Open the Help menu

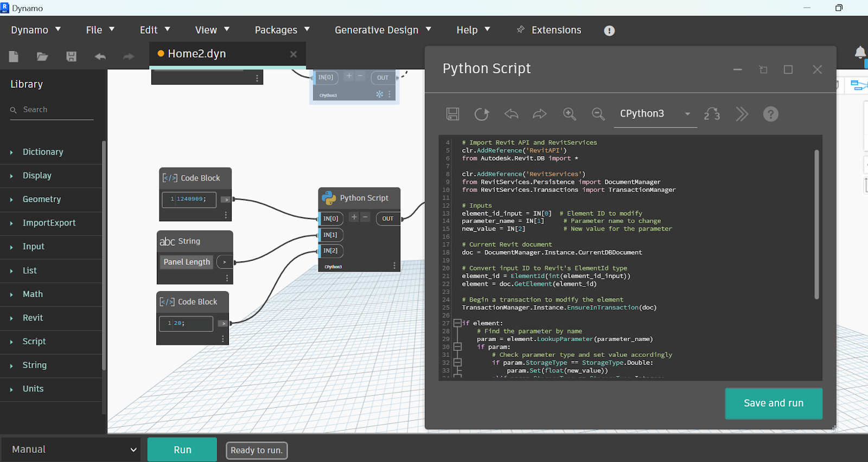pos(473,30)
